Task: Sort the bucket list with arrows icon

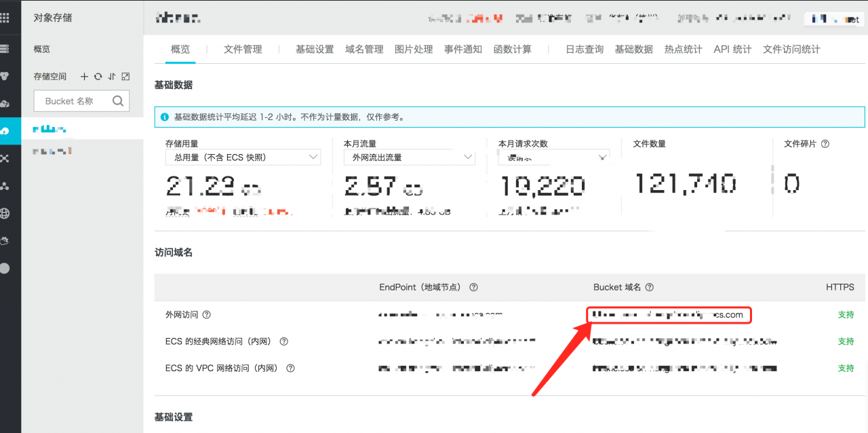Action: click(112, 77)
